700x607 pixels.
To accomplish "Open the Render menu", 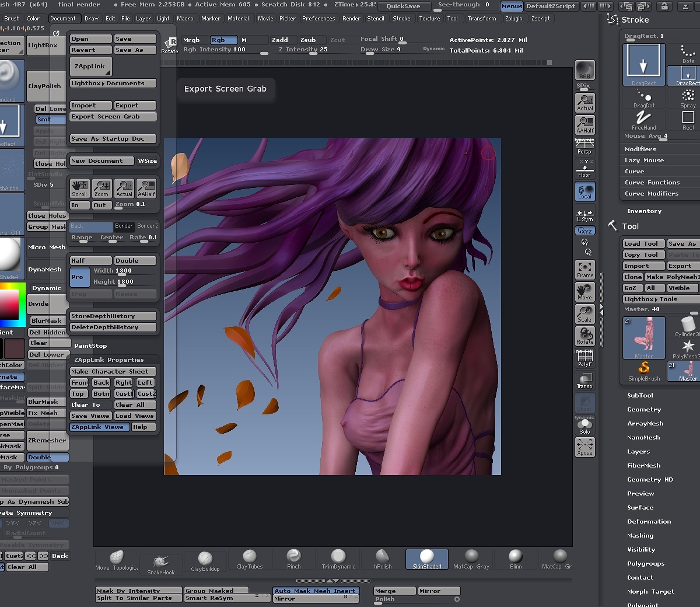I will (x=351, y=18).
